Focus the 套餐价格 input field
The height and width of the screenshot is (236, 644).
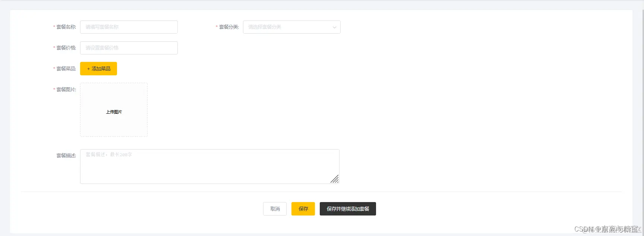(x=129, y=48)
